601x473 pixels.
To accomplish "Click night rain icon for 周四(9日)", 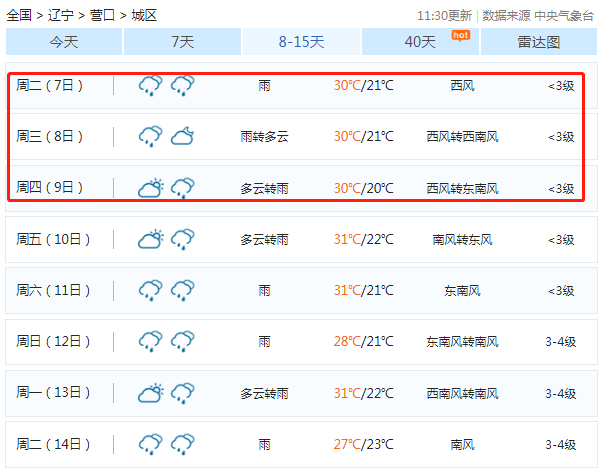I will point(182,187).
